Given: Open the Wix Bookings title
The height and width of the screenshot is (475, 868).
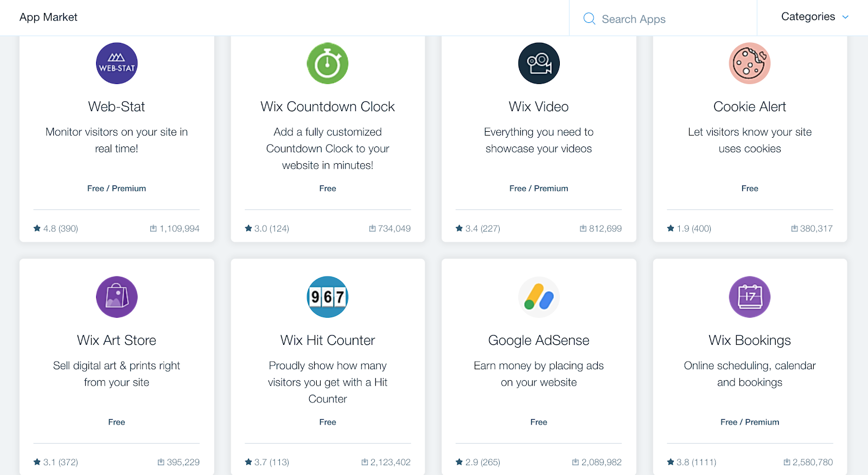Looking at the screenshot, I should (x=750, y=340).
